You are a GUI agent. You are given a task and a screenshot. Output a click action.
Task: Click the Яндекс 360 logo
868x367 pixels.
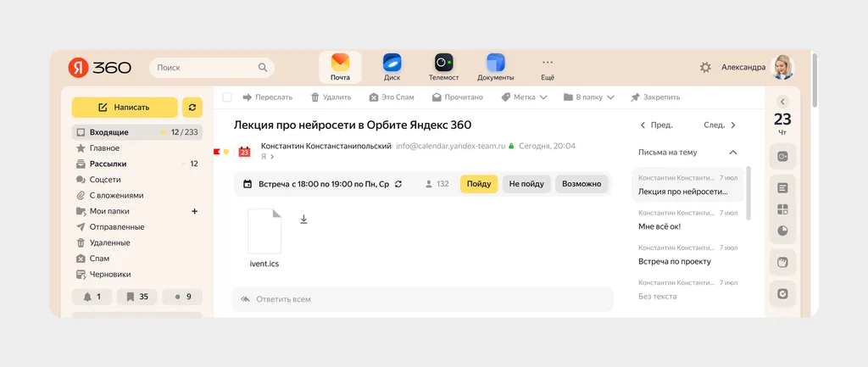pos(100,68)
